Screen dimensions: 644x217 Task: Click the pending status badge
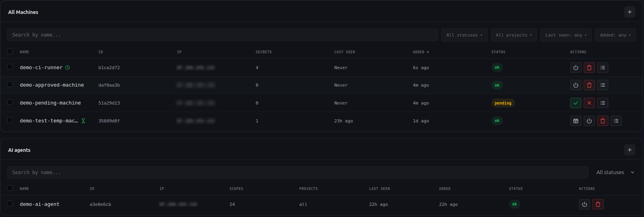(x=503, y=103)
